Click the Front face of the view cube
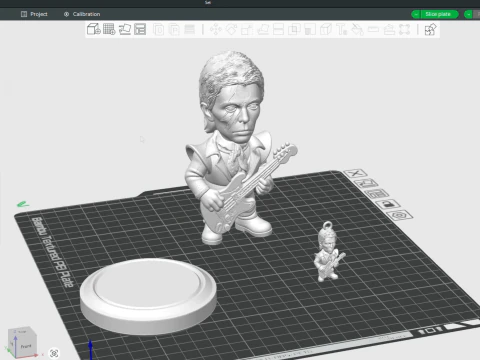480x360 pixels. (x=26, y=346)
